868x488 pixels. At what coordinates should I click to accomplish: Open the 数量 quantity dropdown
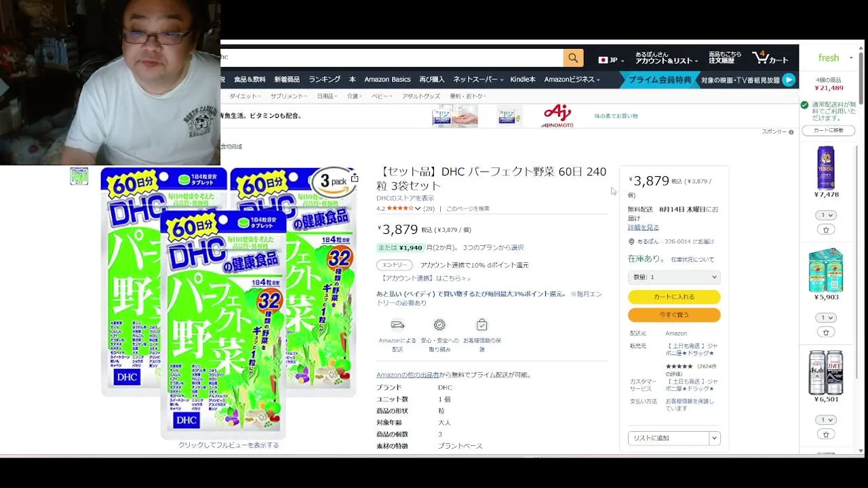(x=674, y=277)
